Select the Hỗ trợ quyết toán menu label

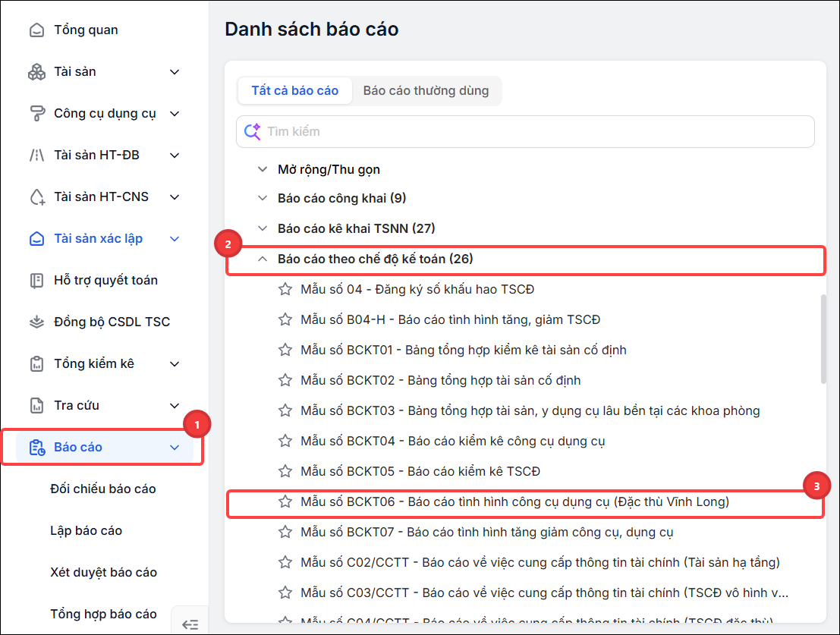[105, 281]
